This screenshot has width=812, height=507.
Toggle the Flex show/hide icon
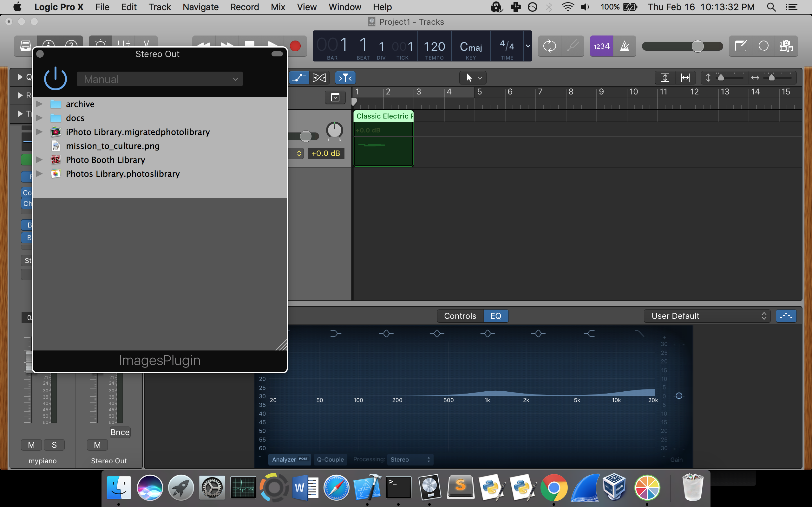(319, 78)
